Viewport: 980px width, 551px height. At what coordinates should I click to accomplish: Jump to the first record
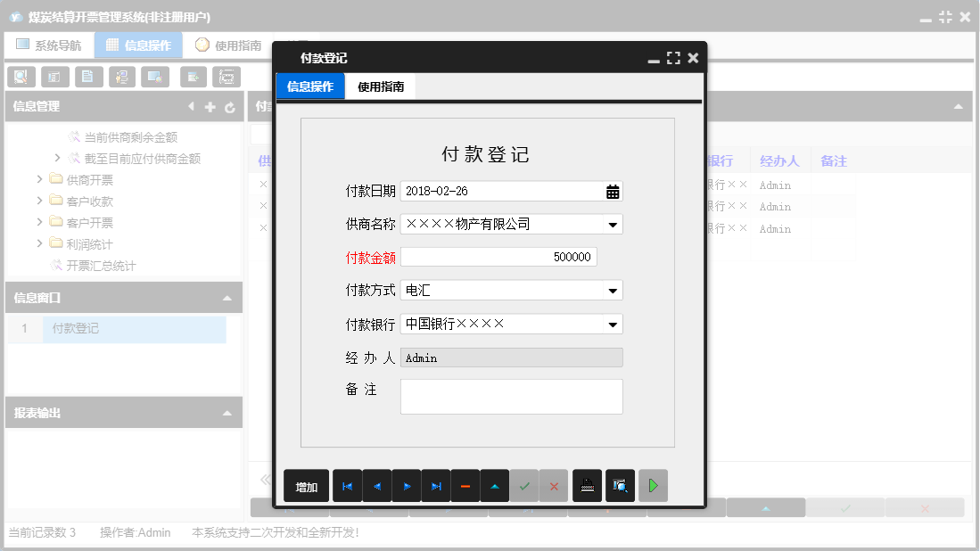tap(347, 485)
